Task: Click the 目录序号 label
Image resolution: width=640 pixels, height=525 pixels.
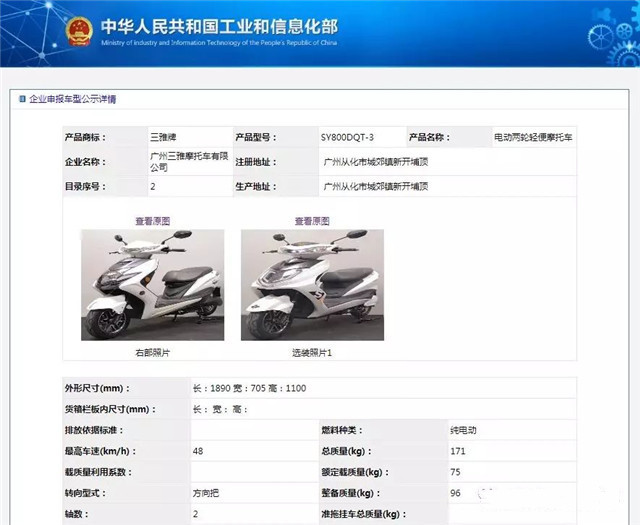Action: pos(85,187)
